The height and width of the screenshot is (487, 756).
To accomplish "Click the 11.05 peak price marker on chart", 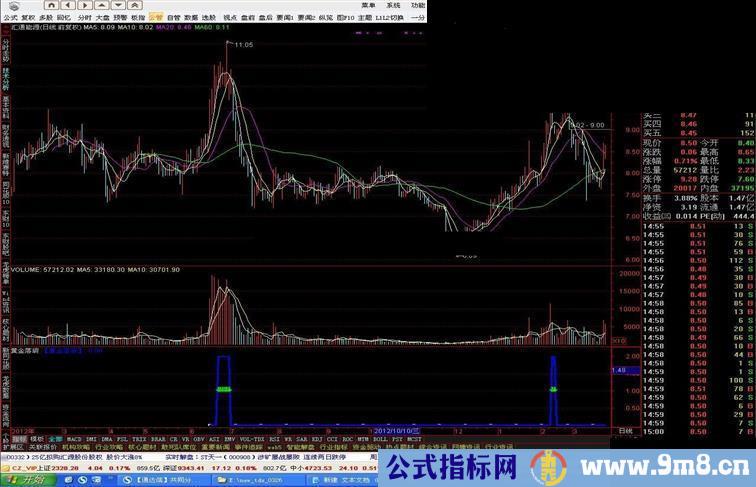I will click(243, 45).
